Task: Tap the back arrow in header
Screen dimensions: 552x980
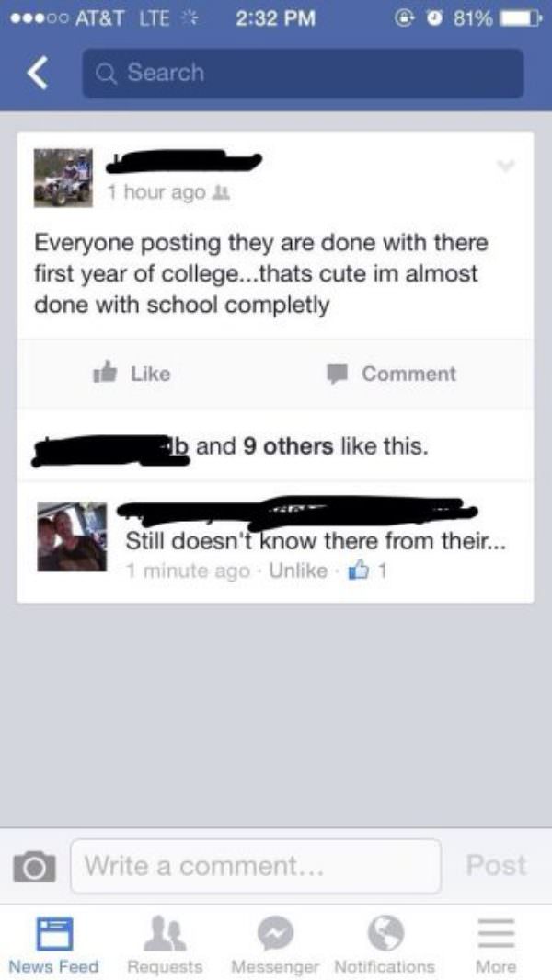Action: coord(37,73)
